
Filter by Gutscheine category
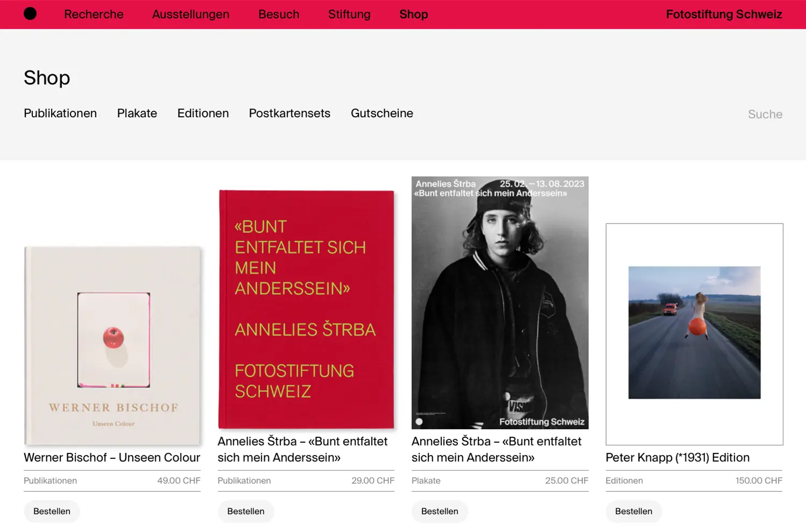coord(382,113)
